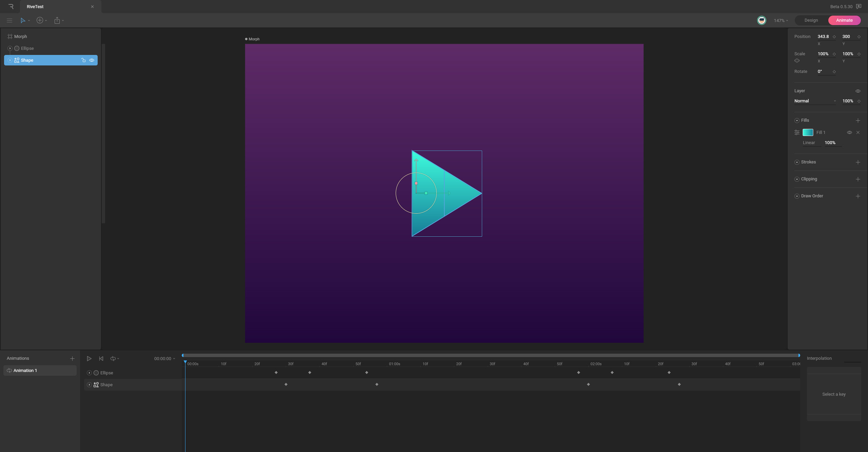Screen dimensions: 868x452
Task: Add a new animation with the plus button
Action: 72,358
